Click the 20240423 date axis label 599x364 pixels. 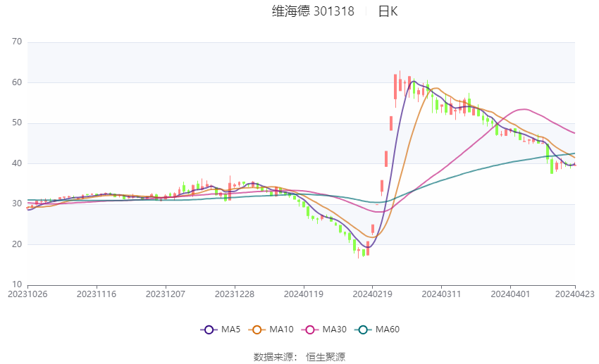click(575, 294)
